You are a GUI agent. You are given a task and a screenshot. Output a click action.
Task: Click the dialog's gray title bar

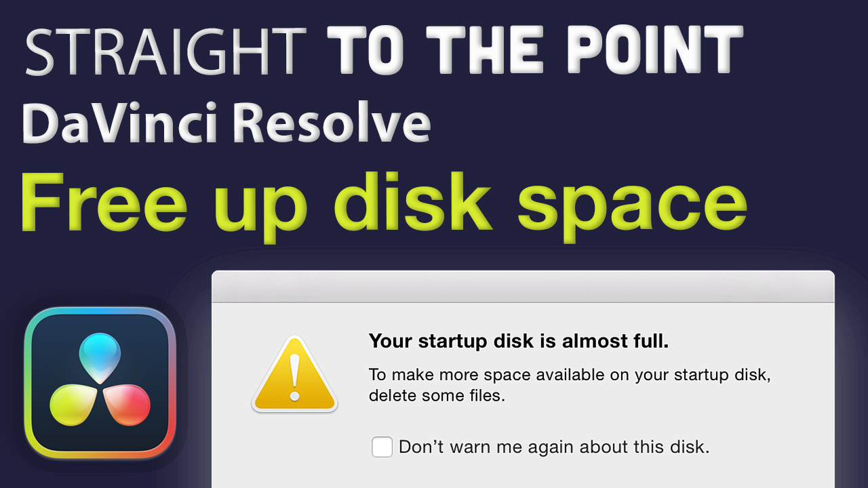tap(522, 287)
